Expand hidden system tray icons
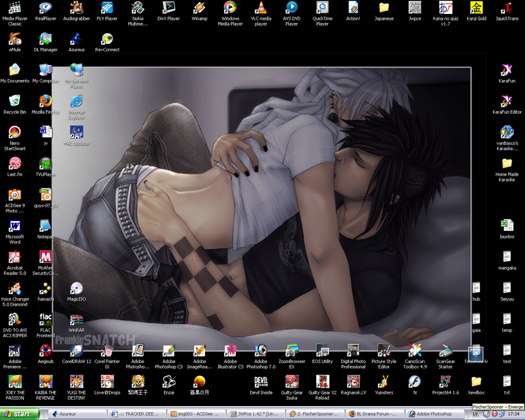The width and height of the screenshot is (525, 420). coord(486,414)
